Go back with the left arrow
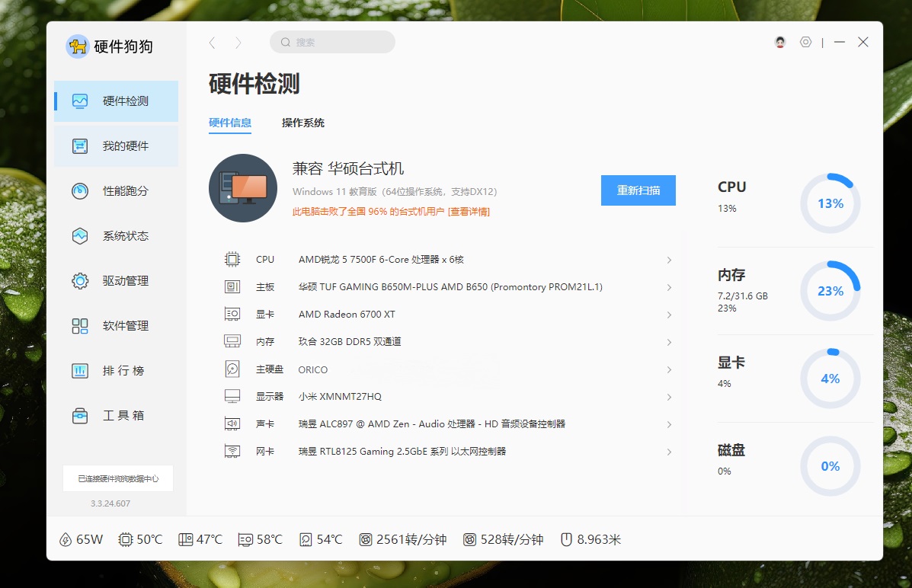912x588 pixels. [213, 43]
